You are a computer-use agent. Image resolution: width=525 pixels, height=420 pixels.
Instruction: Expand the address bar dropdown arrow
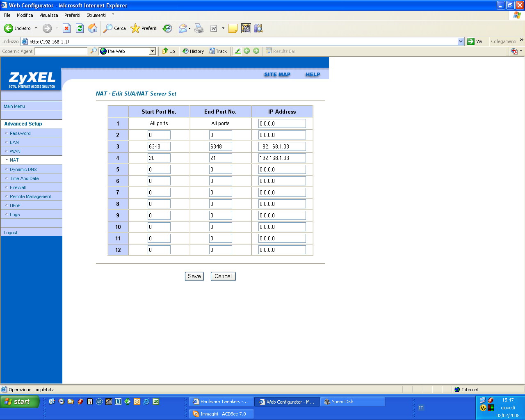(x=461, y=41)
